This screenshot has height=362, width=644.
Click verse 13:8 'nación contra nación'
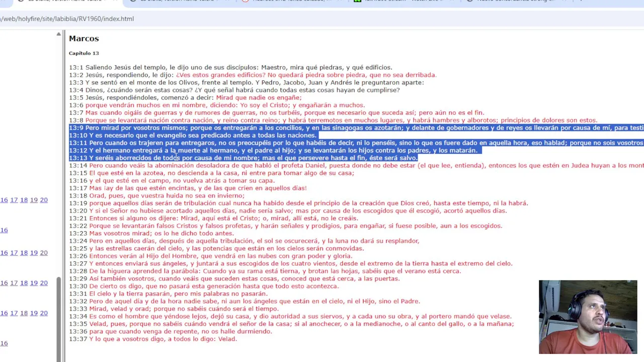333,120
